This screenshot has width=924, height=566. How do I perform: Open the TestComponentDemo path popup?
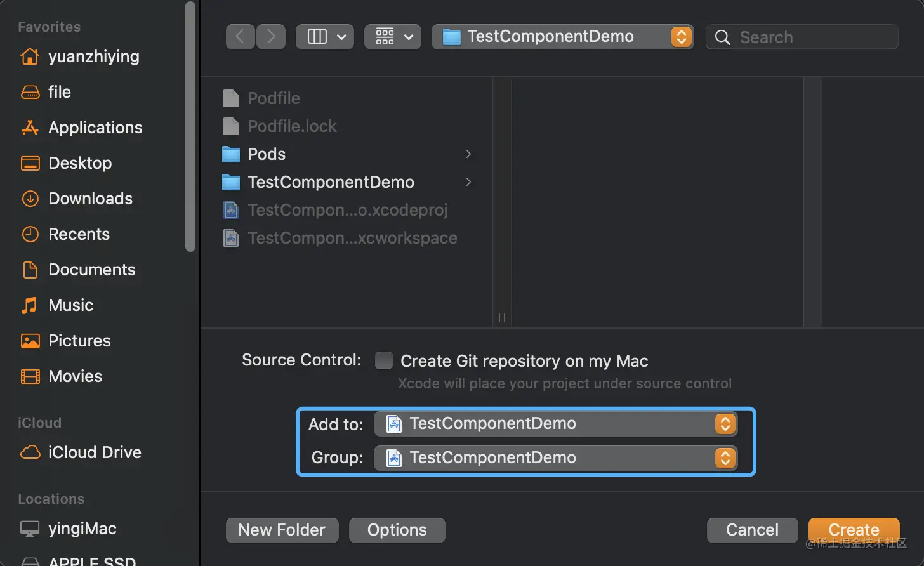tap(562, 37)
